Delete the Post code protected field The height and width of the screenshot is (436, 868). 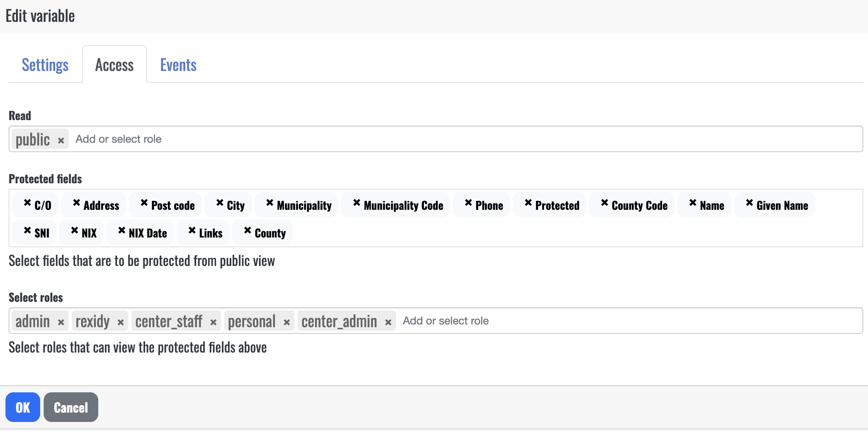coord(144,203)
